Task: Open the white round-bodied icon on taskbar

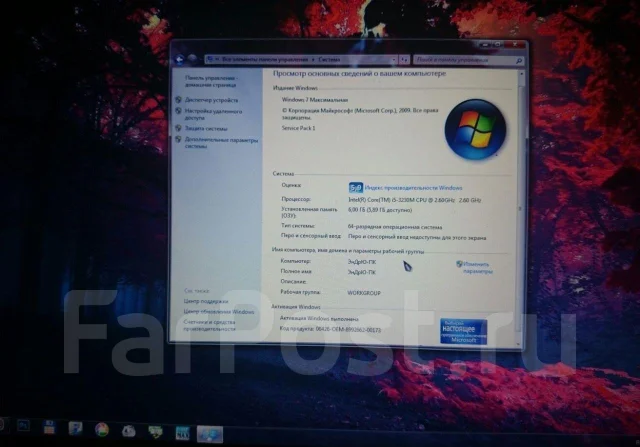Action: click(129, 431)
